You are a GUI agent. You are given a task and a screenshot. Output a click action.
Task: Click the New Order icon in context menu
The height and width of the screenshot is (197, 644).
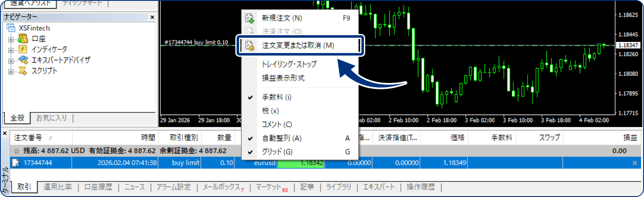(x=250, y=18)
